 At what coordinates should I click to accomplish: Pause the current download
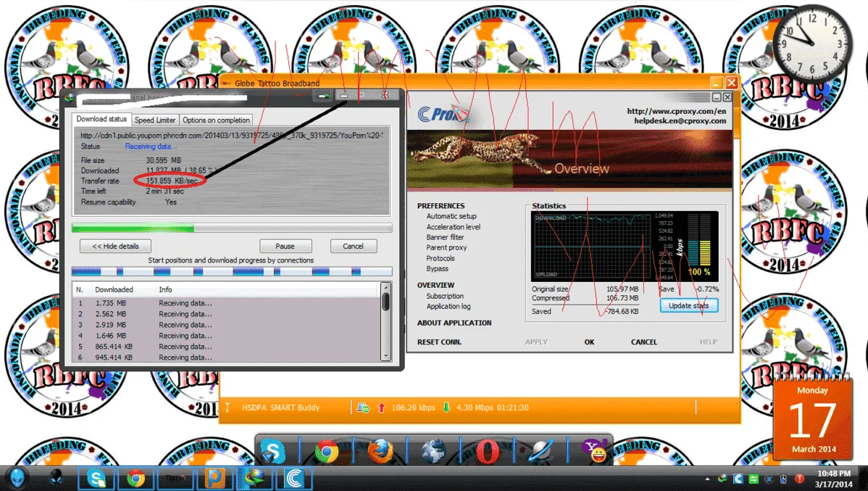[x=285, y=246]
